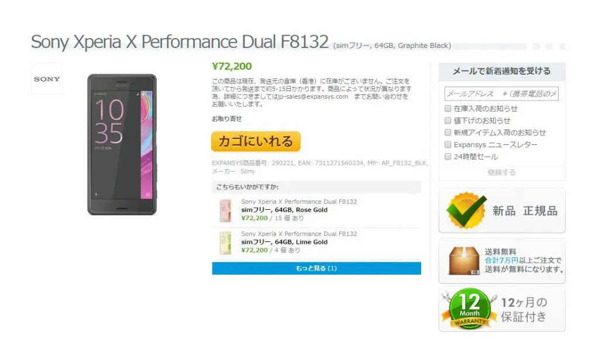Open the Rose Gold phone thumbnail
This screenshot has height=364, width=599.
225,211
